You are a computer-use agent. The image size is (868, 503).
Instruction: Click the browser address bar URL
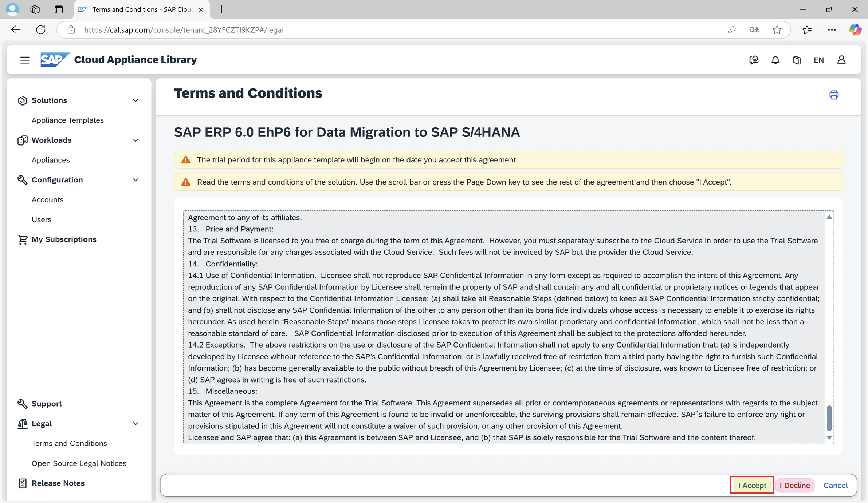[184, 30]
